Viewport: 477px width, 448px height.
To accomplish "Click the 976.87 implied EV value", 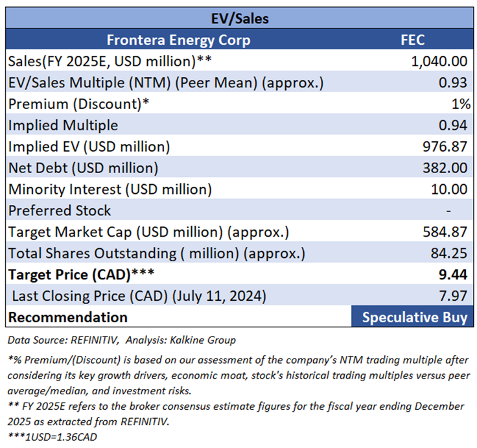I will [445, 147].
